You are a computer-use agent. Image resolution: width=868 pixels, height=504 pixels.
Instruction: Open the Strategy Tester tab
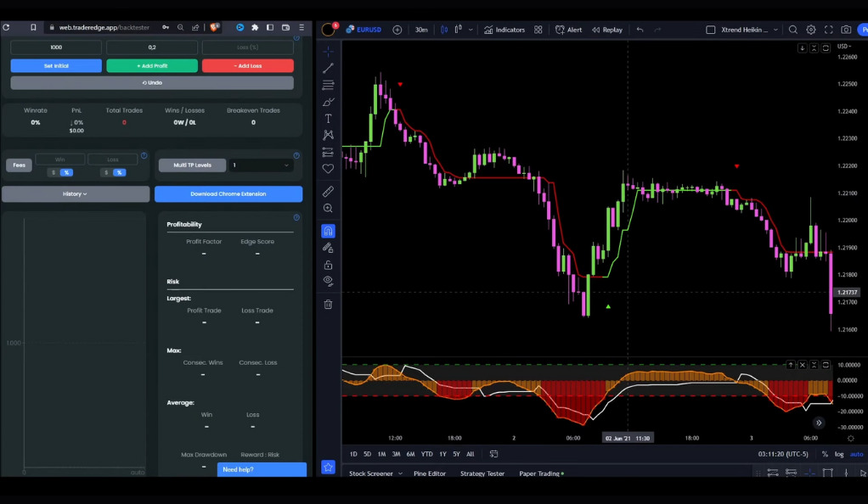point(482,473)
